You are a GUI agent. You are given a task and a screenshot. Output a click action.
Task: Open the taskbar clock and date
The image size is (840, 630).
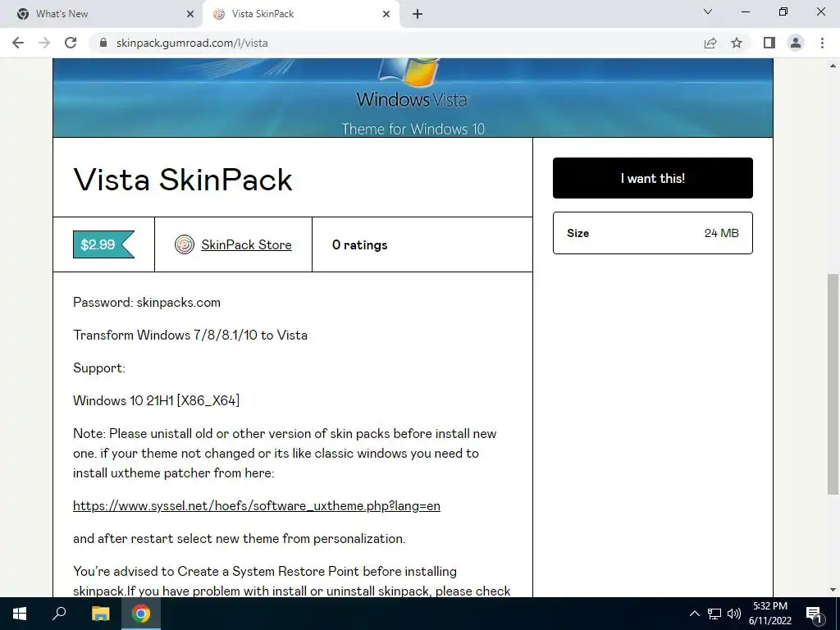pos(769,614)
